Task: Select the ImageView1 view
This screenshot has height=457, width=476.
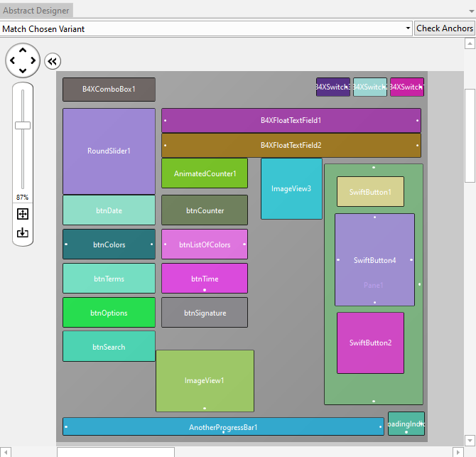Action: 205,381
